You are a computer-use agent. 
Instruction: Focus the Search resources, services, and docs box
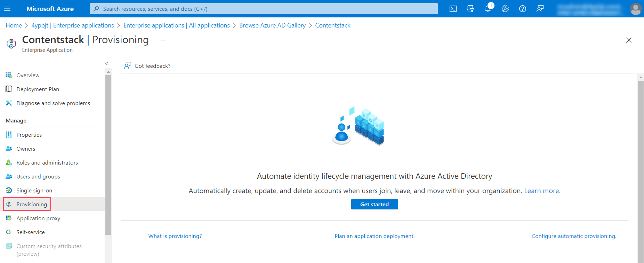264,9
